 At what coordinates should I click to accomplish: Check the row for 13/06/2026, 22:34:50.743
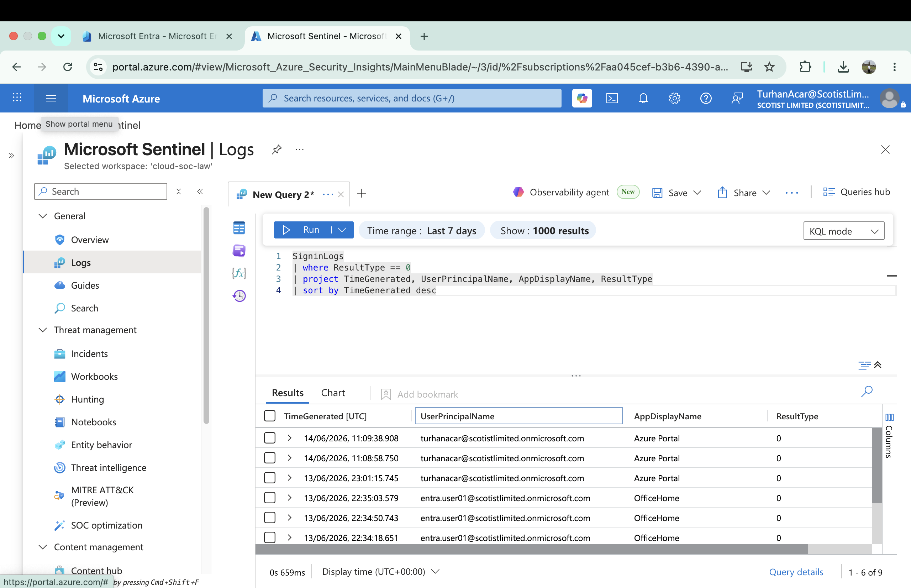(x=270, y=518)
